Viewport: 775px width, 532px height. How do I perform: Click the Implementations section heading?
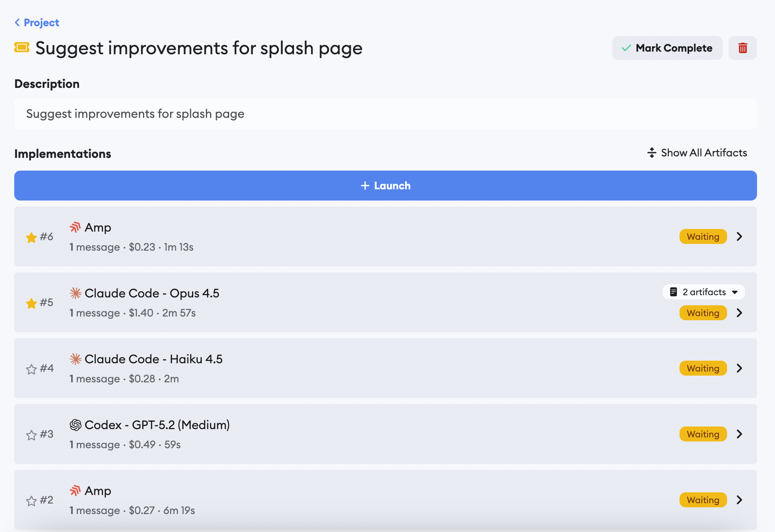63,154
